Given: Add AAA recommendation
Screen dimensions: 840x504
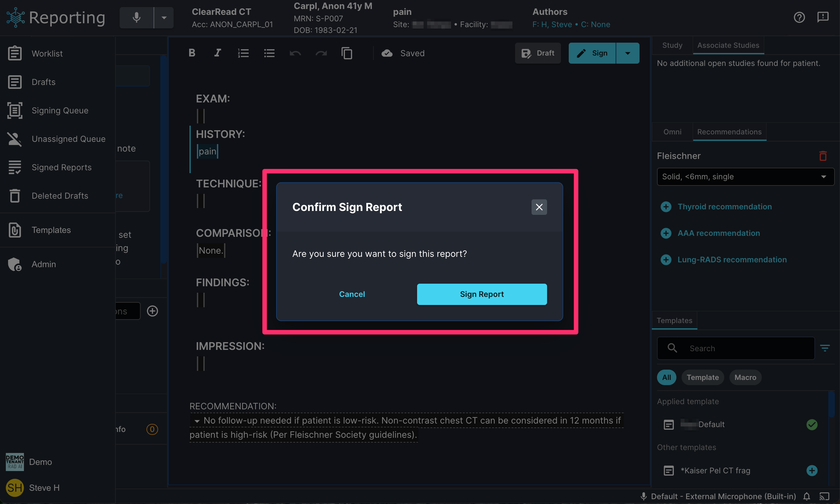Looking at the screenshot, I should click(710, 233).
